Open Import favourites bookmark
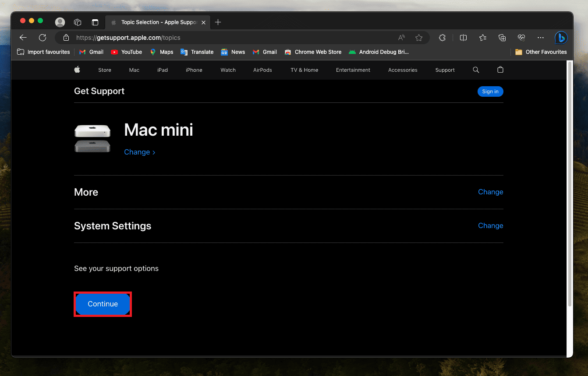This screenshot has width=588, height=376. (x=43, y=52)
